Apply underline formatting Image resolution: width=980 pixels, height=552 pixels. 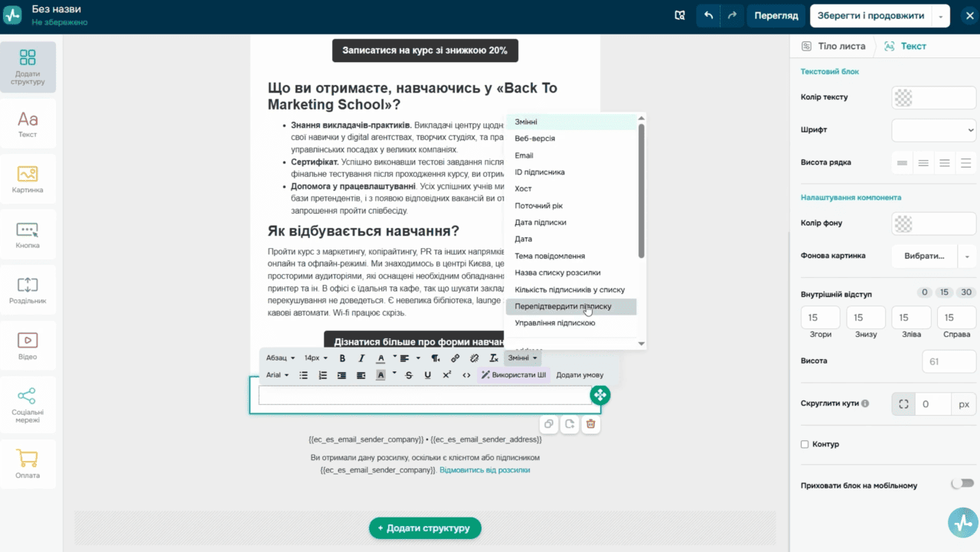click(x=427, y=375)
